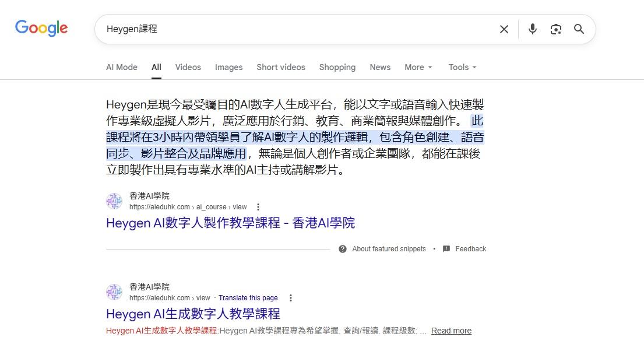Open the Short videos tab
Screen dimensions: 644x351
point(281,67)
